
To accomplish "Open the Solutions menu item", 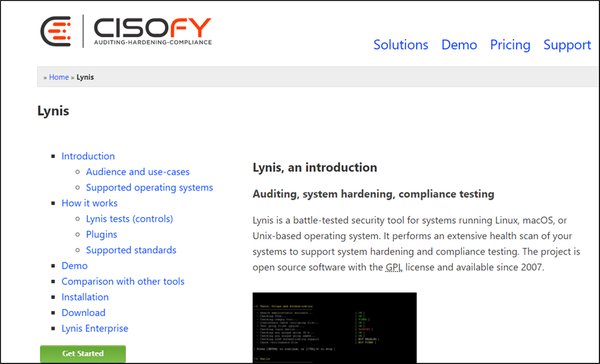I will point(401,45).
